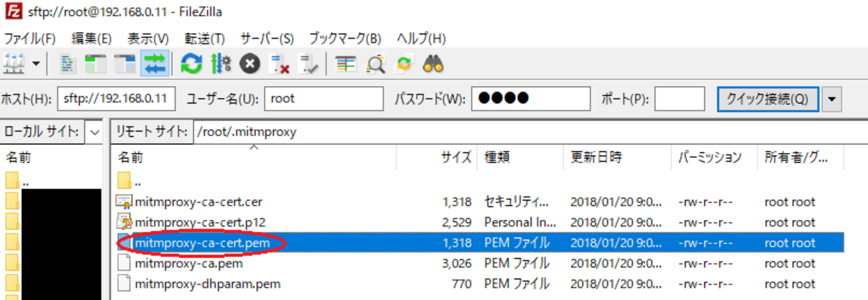The height and width of the screenshot is (300, 868).
Task: Click the mitmproxy-ca.pem file icon
Action: 124,263
